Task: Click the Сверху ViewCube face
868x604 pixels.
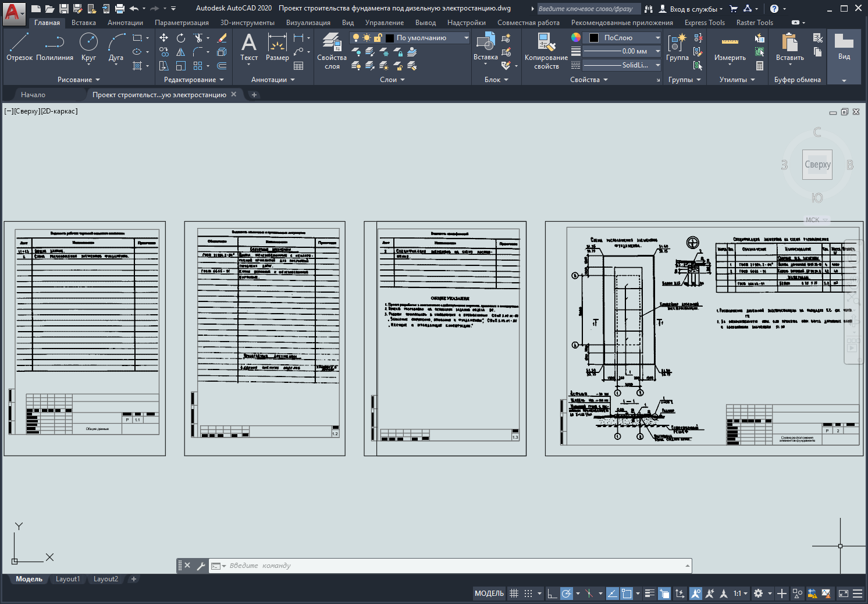Action: pyautogui.click(x=817, y=165)
